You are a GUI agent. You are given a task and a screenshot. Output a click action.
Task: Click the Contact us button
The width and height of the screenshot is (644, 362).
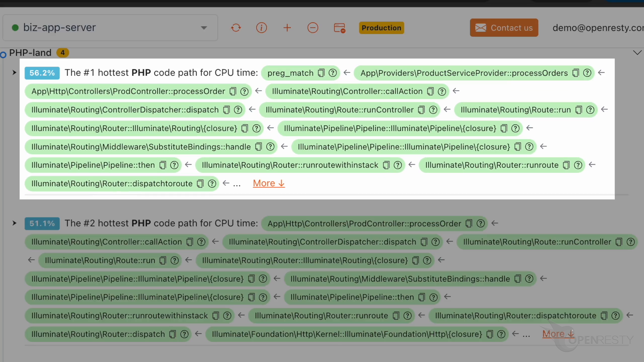(504, 28)
